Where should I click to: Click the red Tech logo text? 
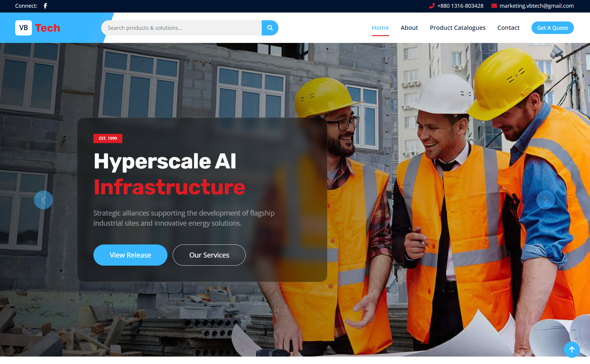tap(47, 28)
